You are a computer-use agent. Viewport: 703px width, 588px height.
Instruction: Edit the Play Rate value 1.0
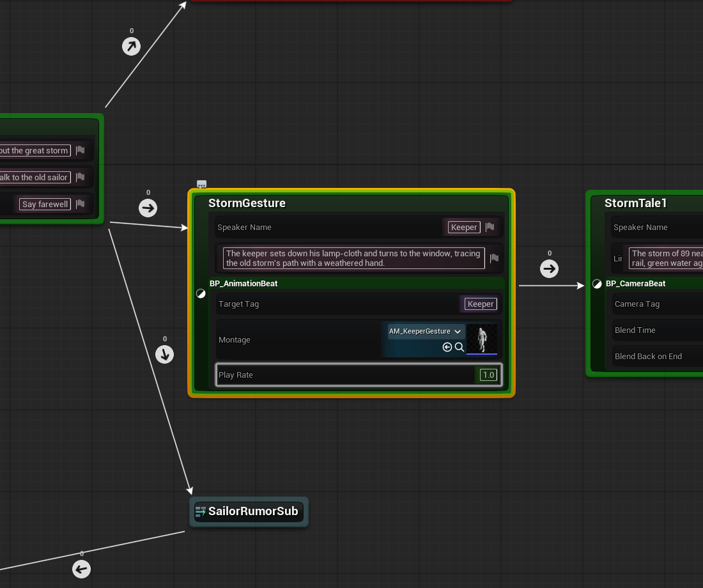[x=488, y=375]
